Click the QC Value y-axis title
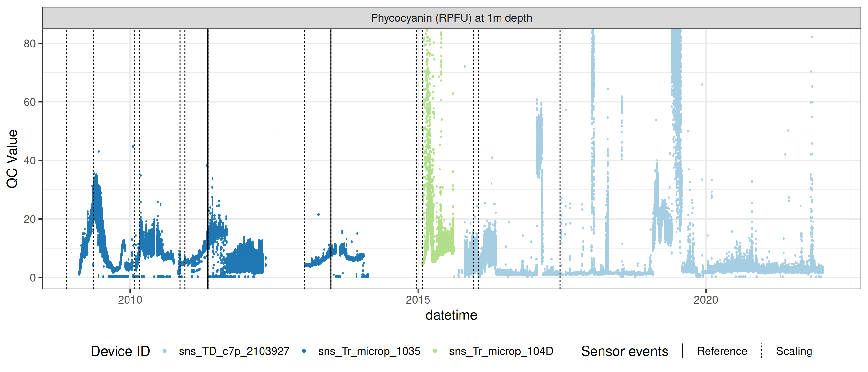The width and height of the screenshot is (868, 372). pos(12,159)
